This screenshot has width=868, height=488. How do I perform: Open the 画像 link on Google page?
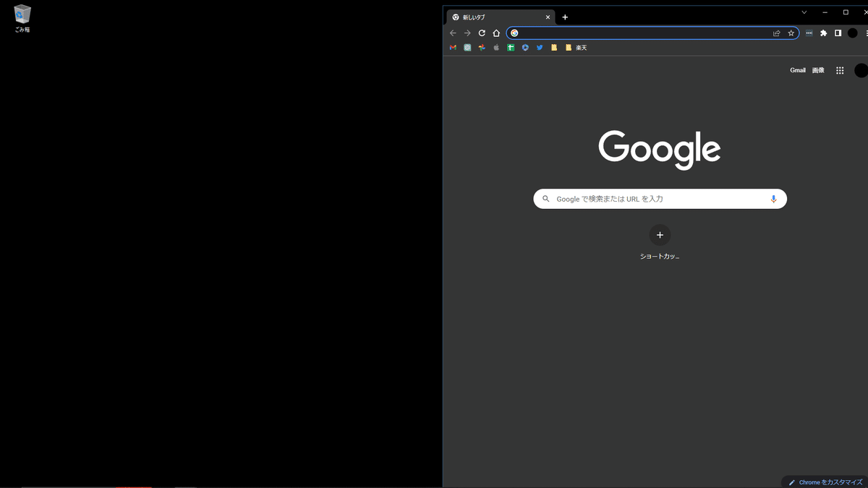tap(818, 70)
